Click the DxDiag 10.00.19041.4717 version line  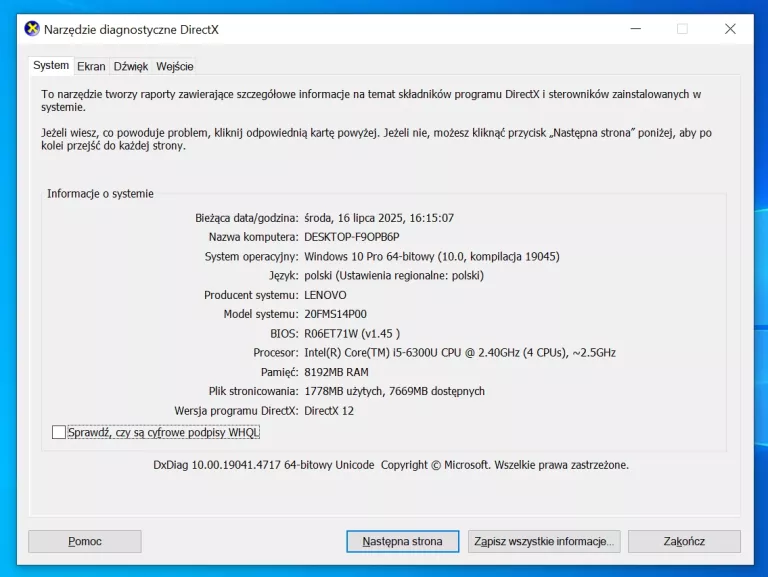pyautogui.click(x=391, y=465)
